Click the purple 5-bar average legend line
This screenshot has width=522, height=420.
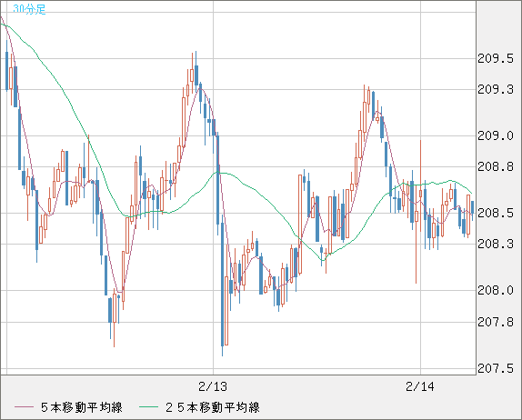click(x=25, y=407)
